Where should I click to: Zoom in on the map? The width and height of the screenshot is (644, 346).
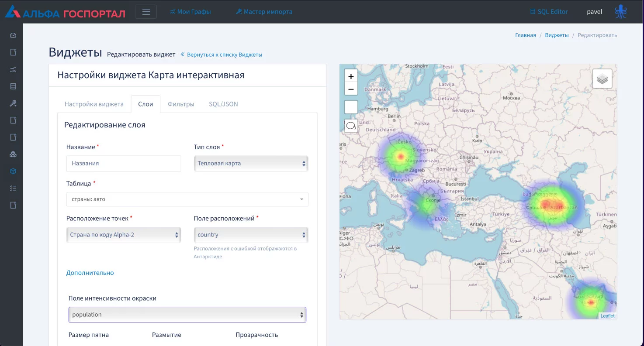351,76
